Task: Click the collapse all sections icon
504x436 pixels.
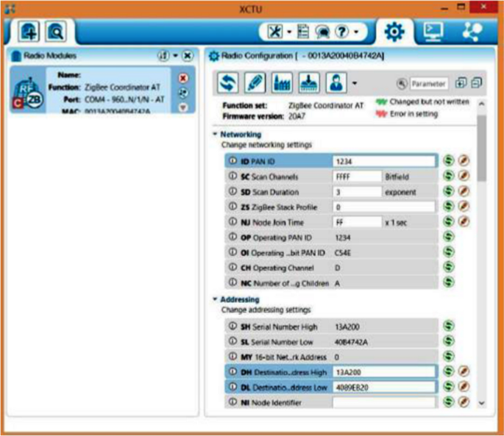Action: click(x=476, y=83)
